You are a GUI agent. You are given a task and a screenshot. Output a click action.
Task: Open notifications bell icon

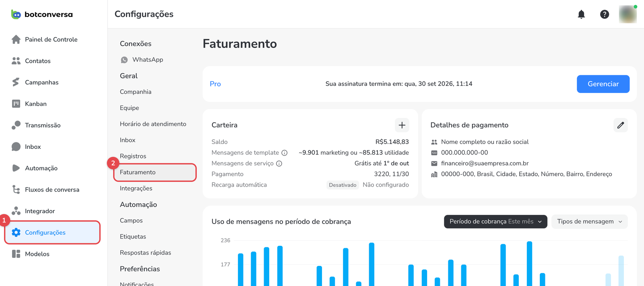(581, 14)
